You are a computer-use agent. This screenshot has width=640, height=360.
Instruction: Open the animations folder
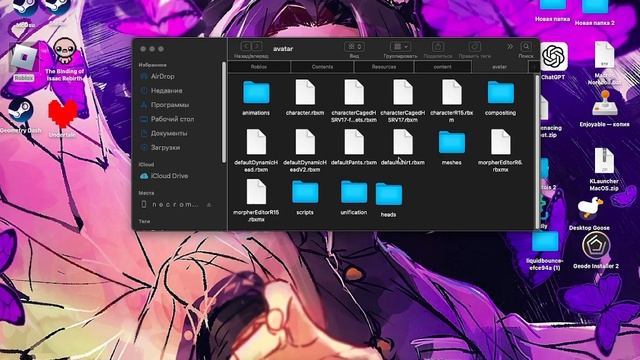[x=256, y=92]
